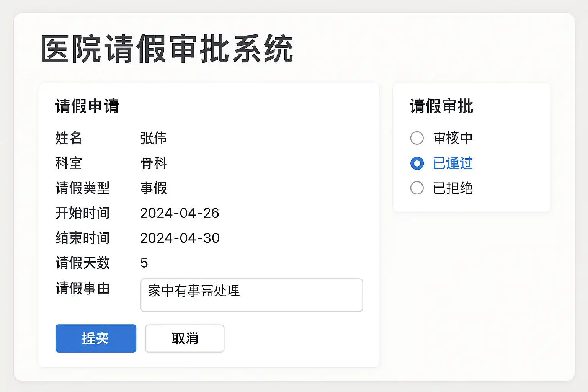Click the 开始时间 field label
The width and height of the screenshot is (588, 392).
pos(82,213)
